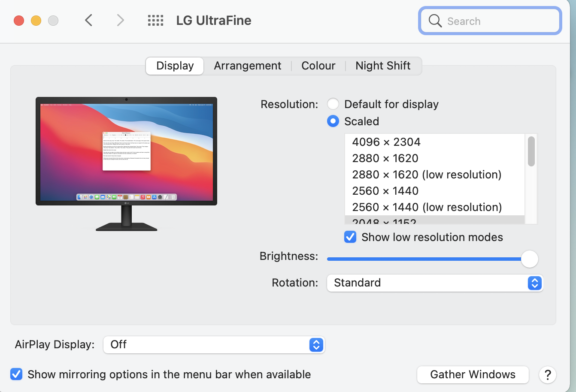Screen dimensions: 576x392
Task: Switch to the Arrangement tab
Action: [x=248, y=66]
